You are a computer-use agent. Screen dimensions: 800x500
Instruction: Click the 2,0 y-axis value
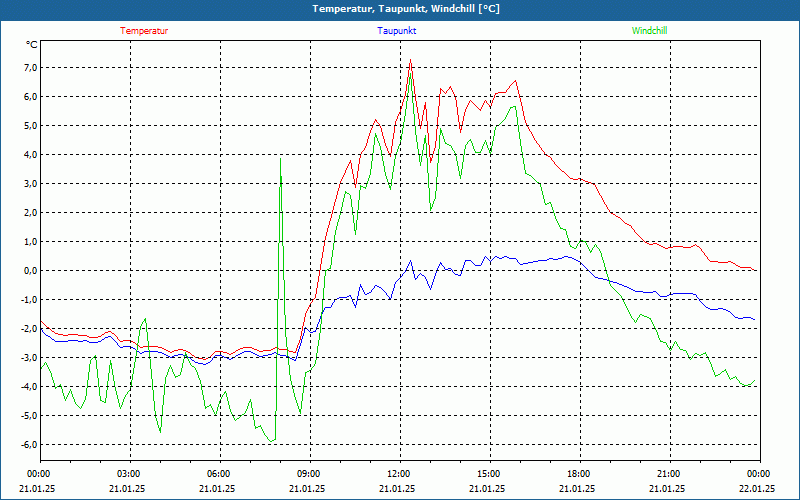(30, 213)
